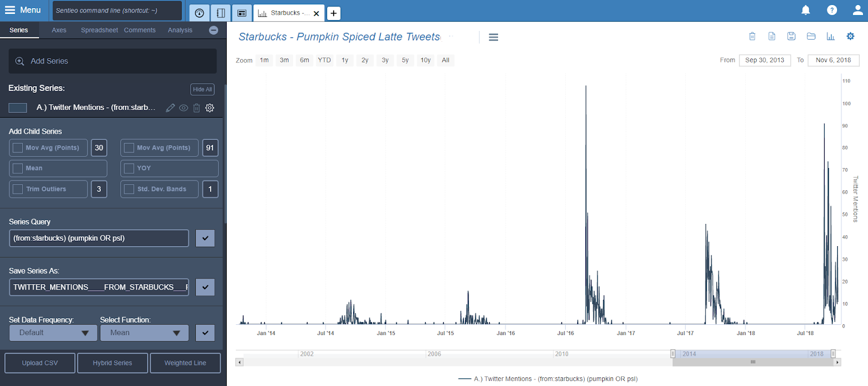Collapse the side panel with minus icon

214,30
